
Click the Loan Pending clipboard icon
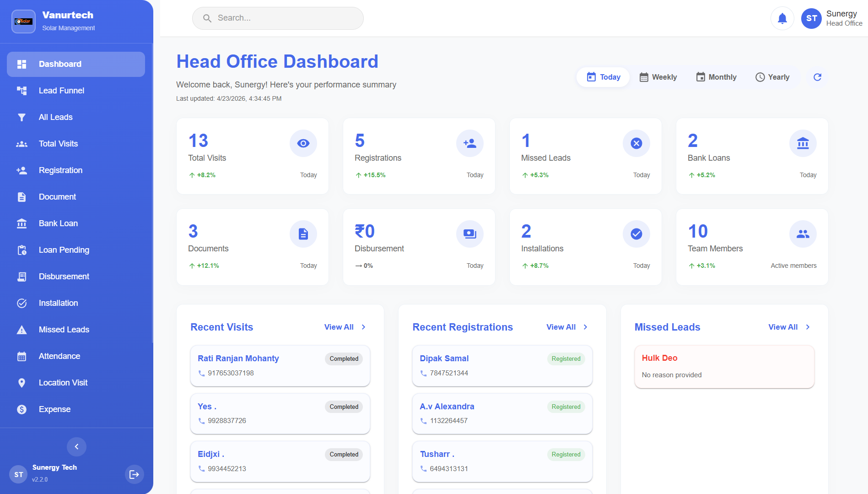tap(22, 250)
